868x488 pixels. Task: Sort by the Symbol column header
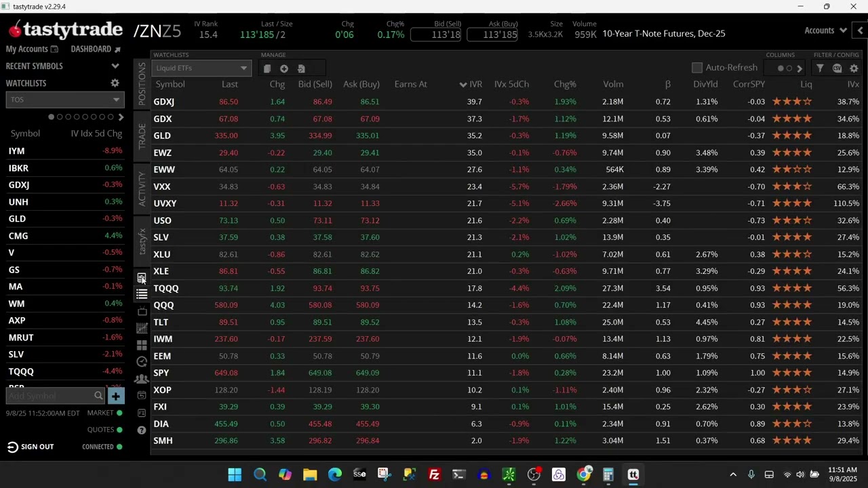tap(170, 85)
